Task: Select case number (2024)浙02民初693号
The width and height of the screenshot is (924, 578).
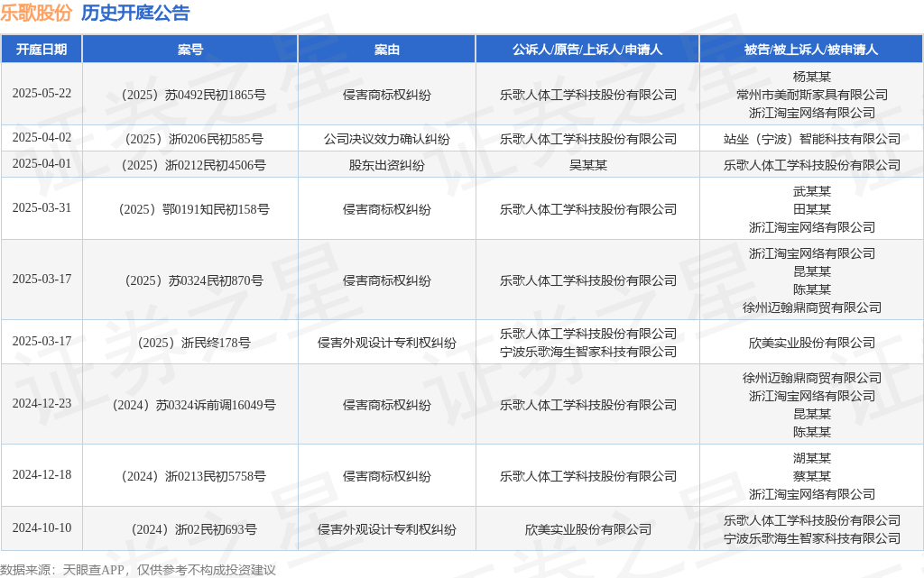Action: tap(193, 529)
